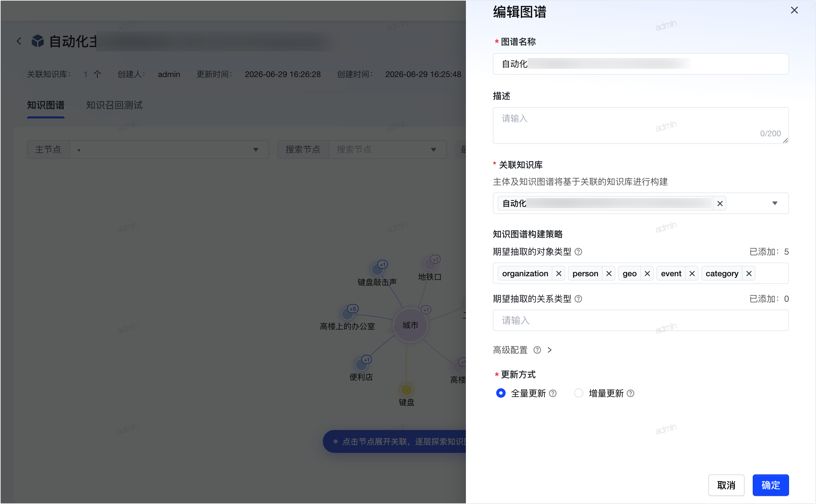The image size is (816, 504).
Task: Click the 已添加: 5 count text
Action: 769,252
